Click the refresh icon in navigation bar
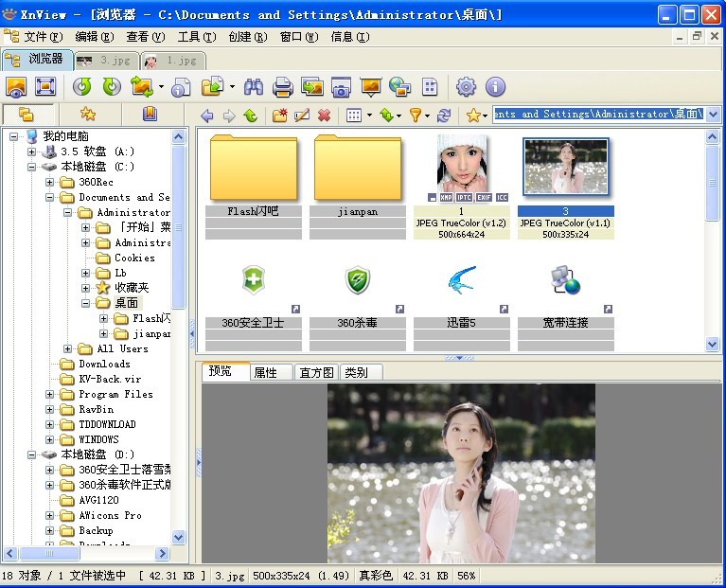Viewport: 726px width, 588px height. pyautogui.click(x=443, y=116)
